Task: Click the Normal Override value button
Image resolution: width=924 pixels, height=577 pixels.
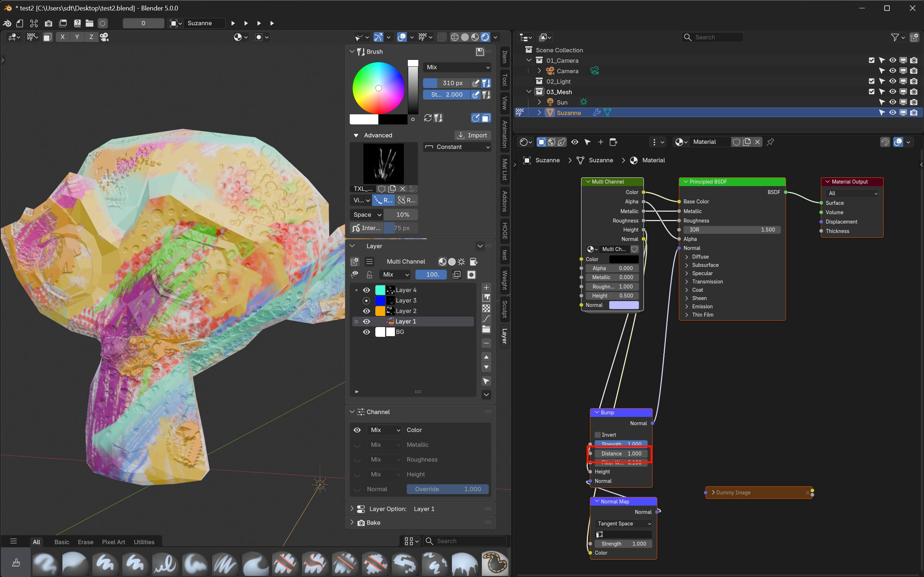Action: point(447,489)
